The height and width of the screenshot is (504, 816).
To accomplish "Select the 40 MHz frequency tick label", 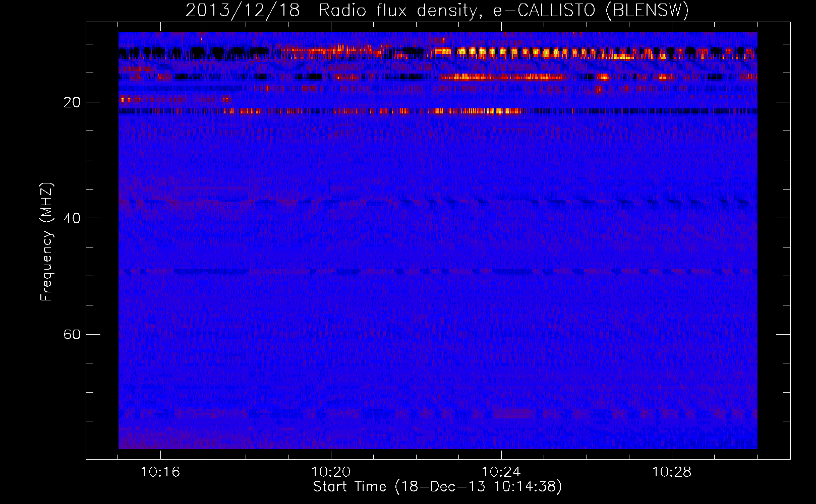I will (x=72, y=218).
